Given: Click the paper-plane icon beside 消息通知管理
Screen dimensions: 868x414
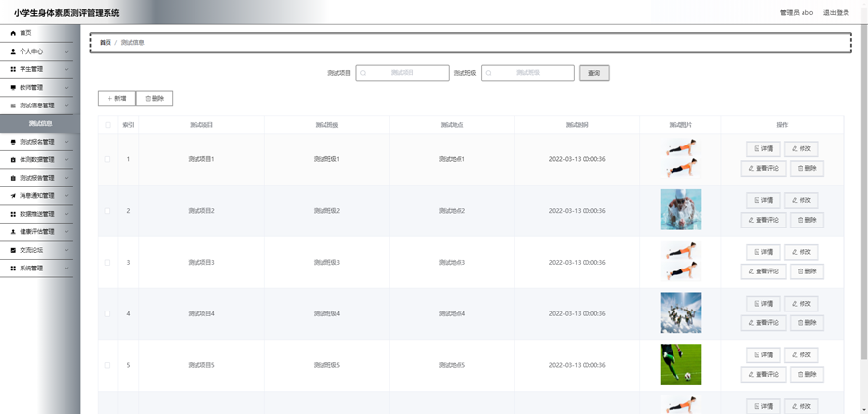Looking at the screenshot, I should 13,195.
